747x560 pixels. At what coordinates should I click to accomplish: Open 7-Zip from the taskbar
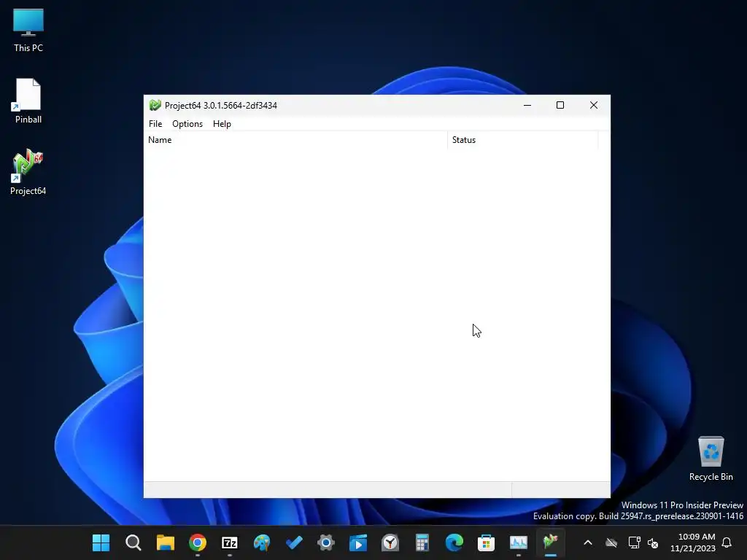click(230, 542)
